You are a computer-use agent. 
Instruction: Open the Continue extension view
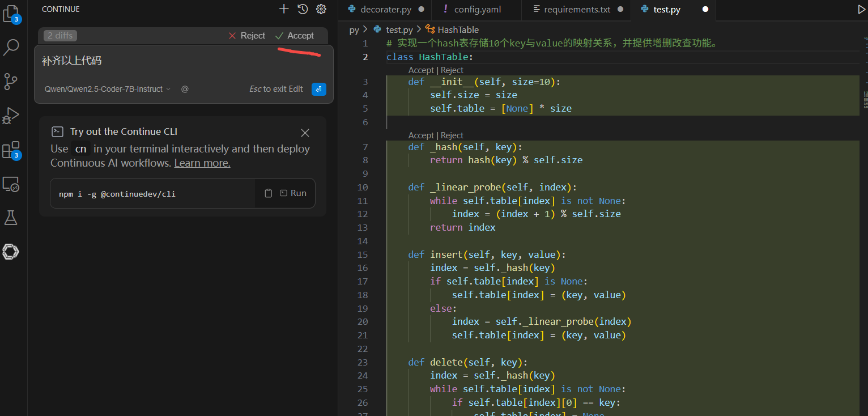[x=11, y=252]
